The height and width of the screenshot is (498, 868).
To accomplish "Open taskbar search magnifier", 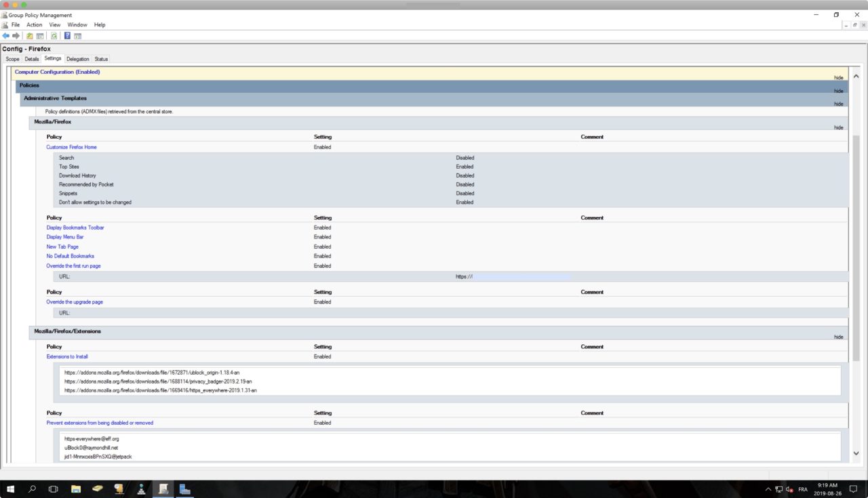I will pos(32,489).
